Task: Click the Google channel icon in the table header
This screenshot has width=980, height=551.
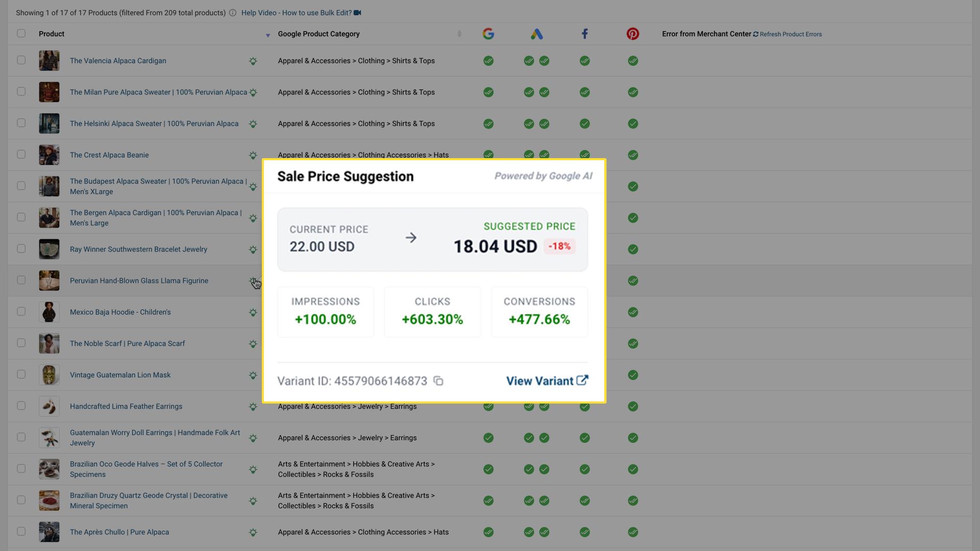Action: [488, 34]
